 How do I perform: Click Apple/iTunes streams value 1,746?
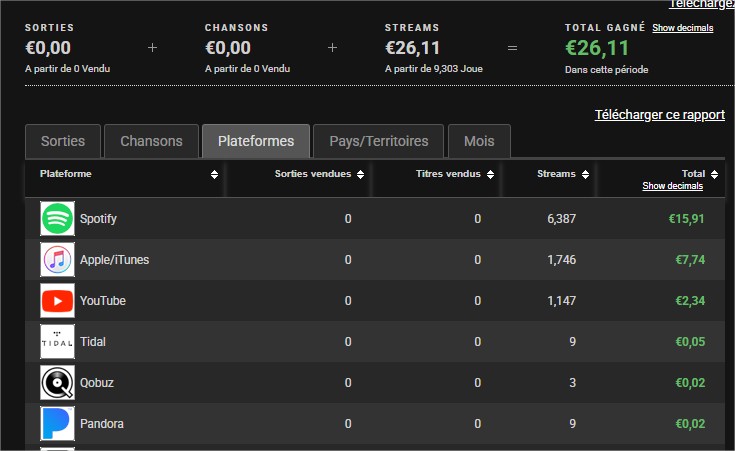562,260
